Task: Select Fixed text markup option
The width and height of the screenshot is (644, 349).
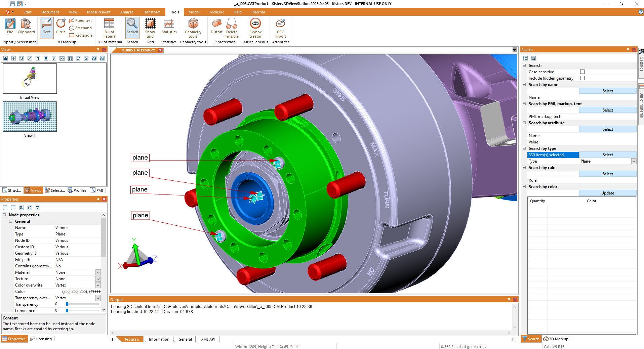Action: point(80,20)
